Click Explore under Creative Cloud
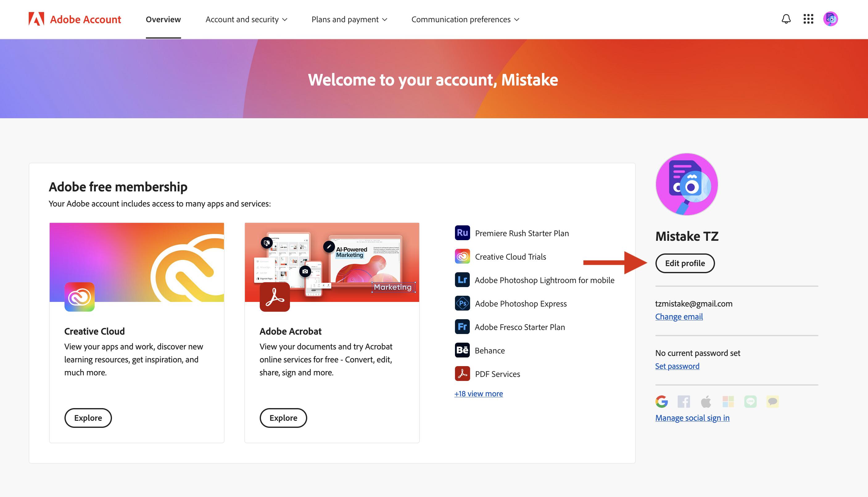This screenshot has height=497, width=868. (x=88, y=418)
